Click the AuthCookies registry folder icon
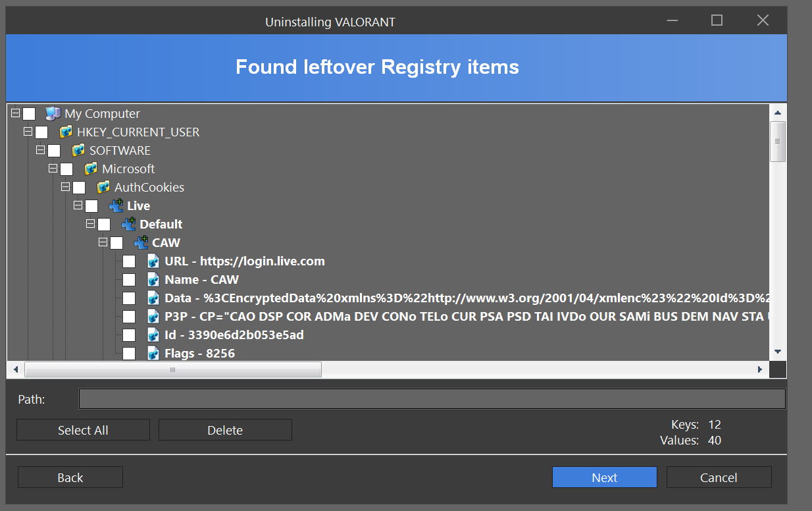 [x=103, y=188]
